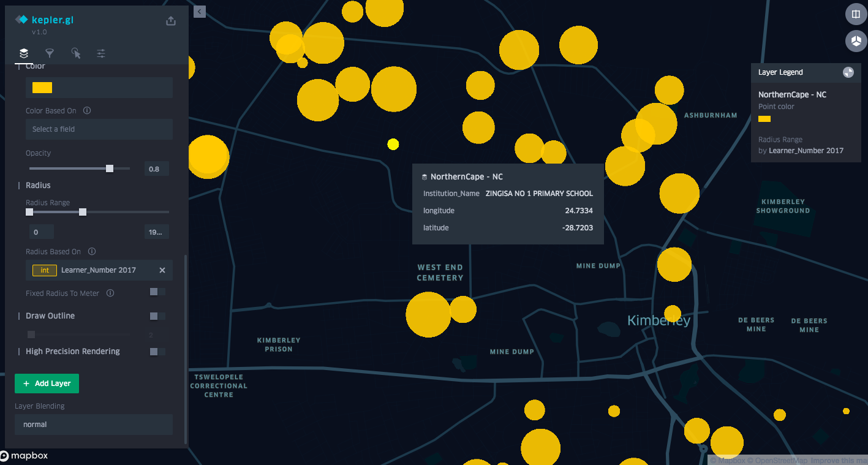The image size is (868, 465).
Task: Click the Opacity slider handle
Action: coord(110,168)
